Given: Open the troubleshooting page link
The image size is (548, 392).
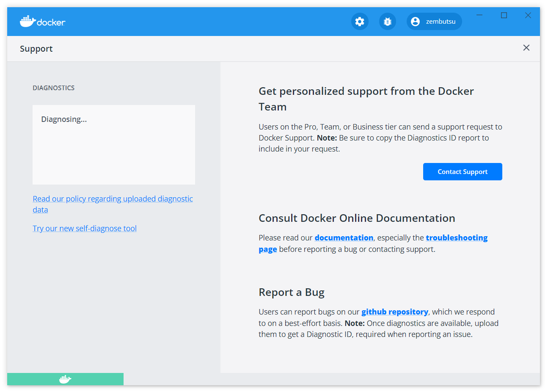Looking at the screenshot, I should coord(457,238).
